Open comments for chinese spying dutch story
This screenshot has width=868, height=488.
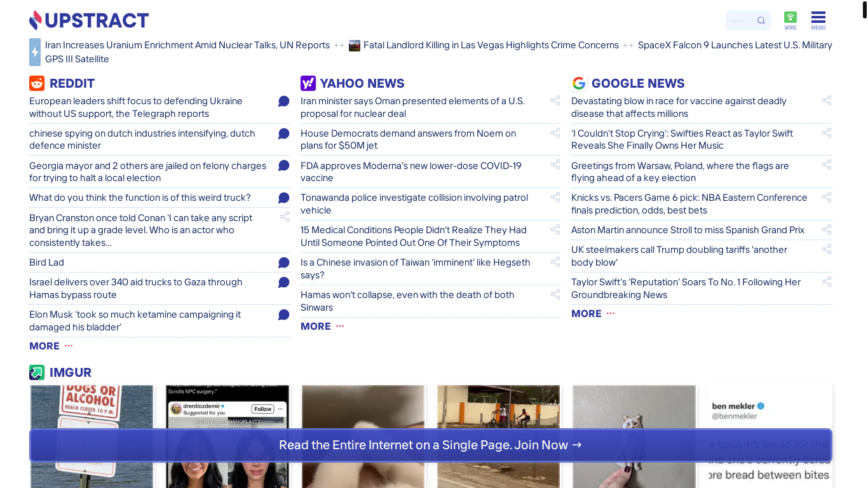[x=284, y=133]
